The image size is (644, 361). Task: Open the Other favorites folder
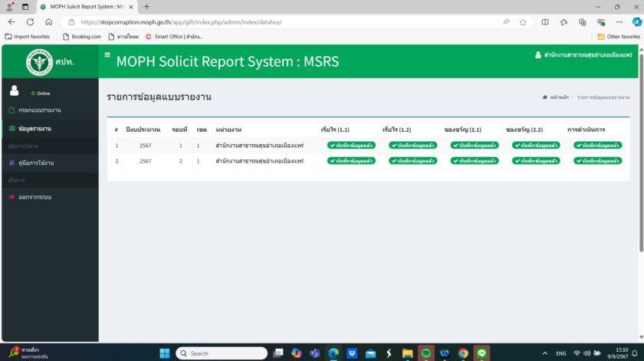pyautogui.click(x=619, y=37)
